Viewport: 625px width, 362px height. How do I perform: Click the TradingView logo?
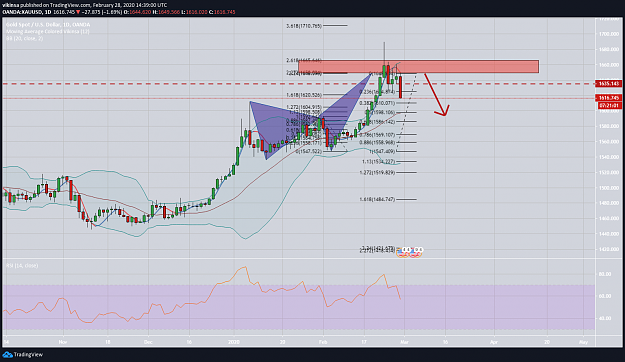(23, 354)
